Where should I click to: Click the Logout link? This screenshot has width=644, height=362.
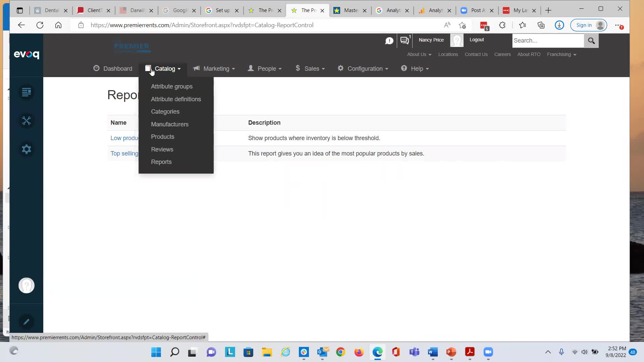click(x=477, y=40)
